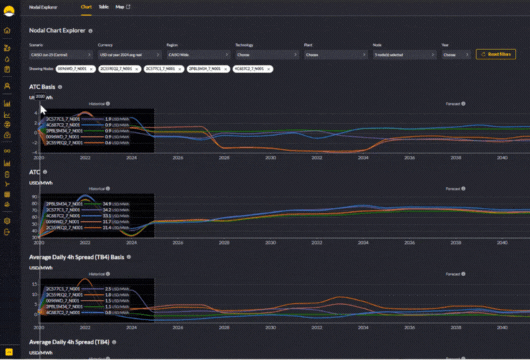Remove the 2C577C1_7_N001 node chip
530x360 pixels.
tap(179, 69)
